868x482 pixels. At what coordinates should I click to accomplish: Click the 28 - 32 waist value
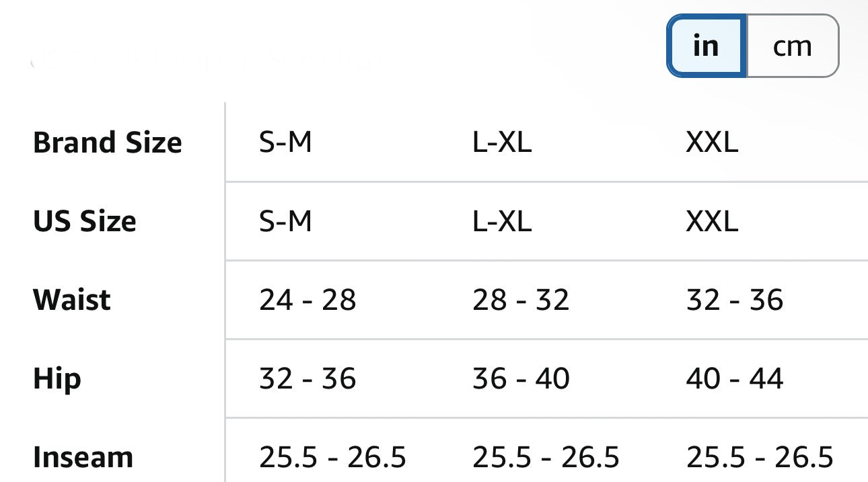coord(521,299)
